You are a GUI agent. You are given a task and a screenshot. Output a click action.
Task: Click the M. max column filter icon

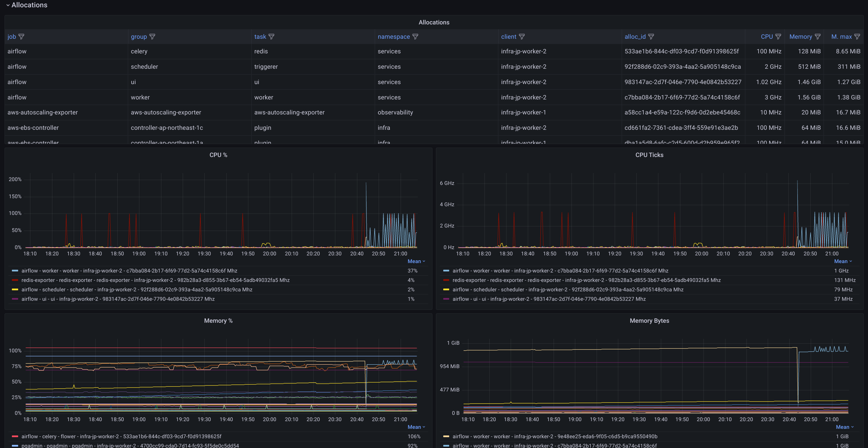(857, 37)
